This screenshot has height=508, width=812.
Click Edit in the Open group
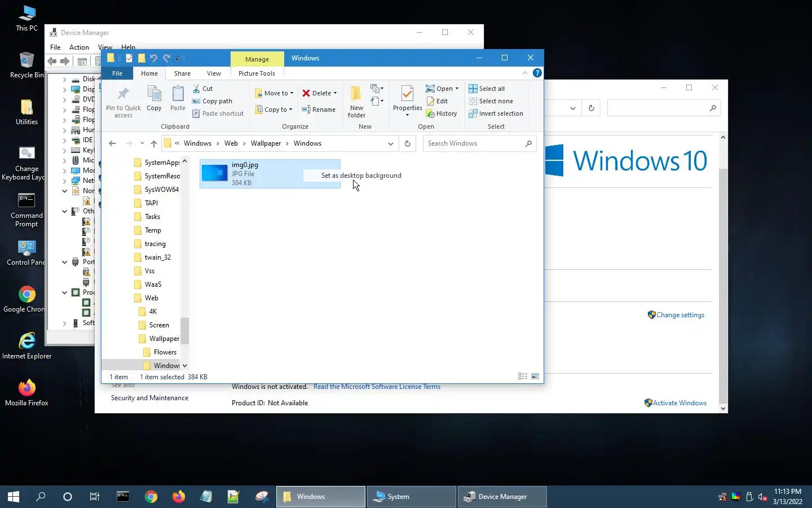[437, 101]
